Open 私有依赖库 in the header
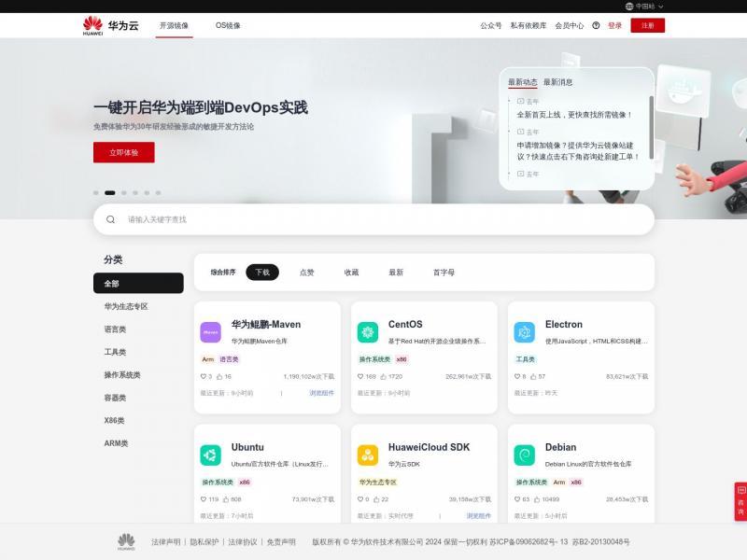This screenshot has width=747, height=560. 529,26
